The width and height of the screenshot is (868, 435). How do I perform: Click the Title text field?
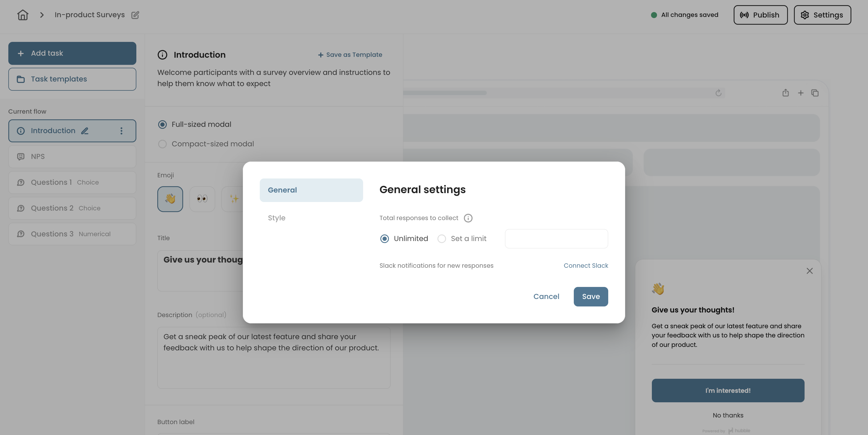click(200, 271)
